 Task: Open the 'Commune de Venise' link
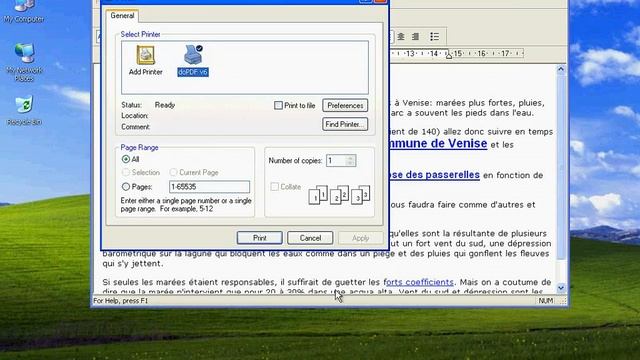pos(438,144)
